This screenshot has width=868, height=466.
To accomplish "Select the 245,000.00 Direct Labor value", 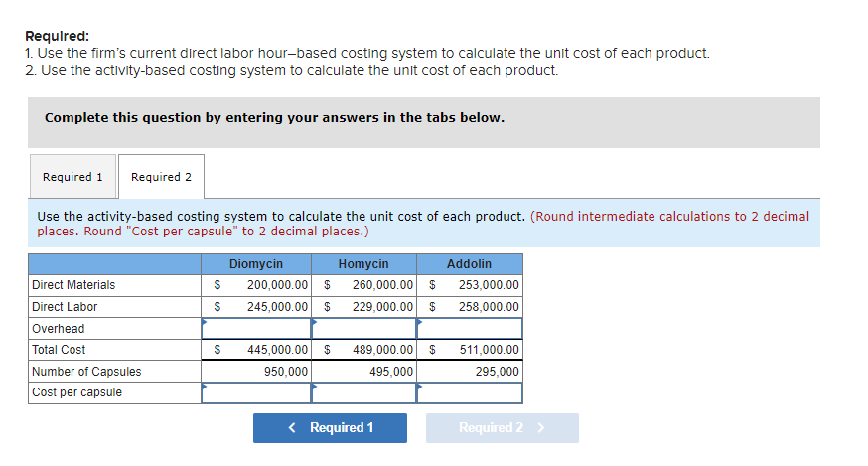I will click(277, 306).
